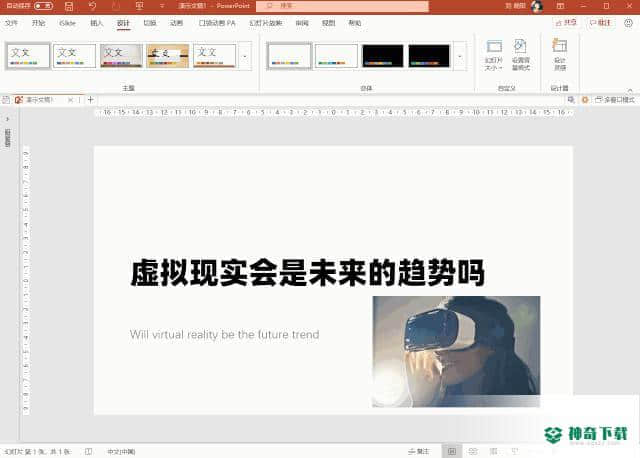Viewport: 640px width, 458px height.
Task: Click slide count text in status bar
Action: 37,451
